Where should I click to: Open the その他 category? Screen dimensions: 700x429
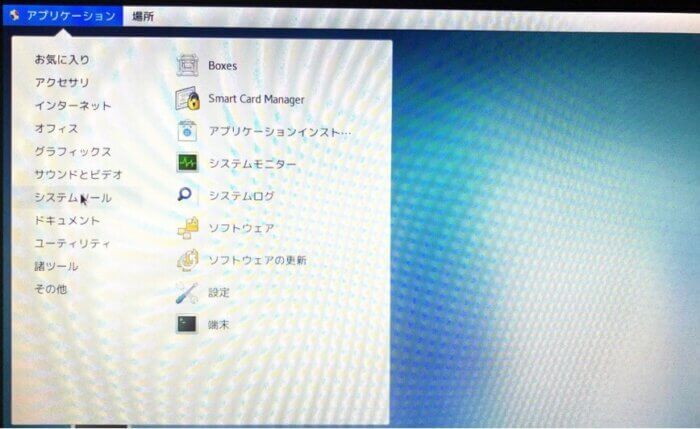(x=51, y=289)
